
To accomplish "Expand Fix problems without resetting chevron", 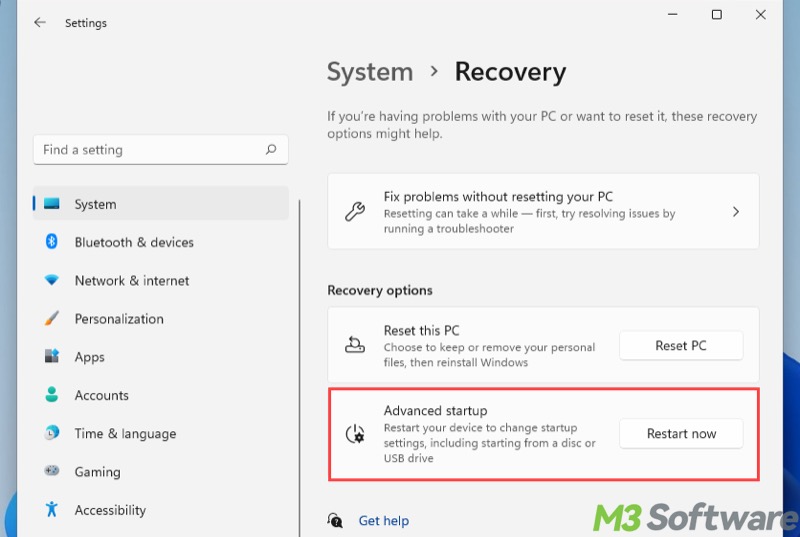I will click(736, 212).
